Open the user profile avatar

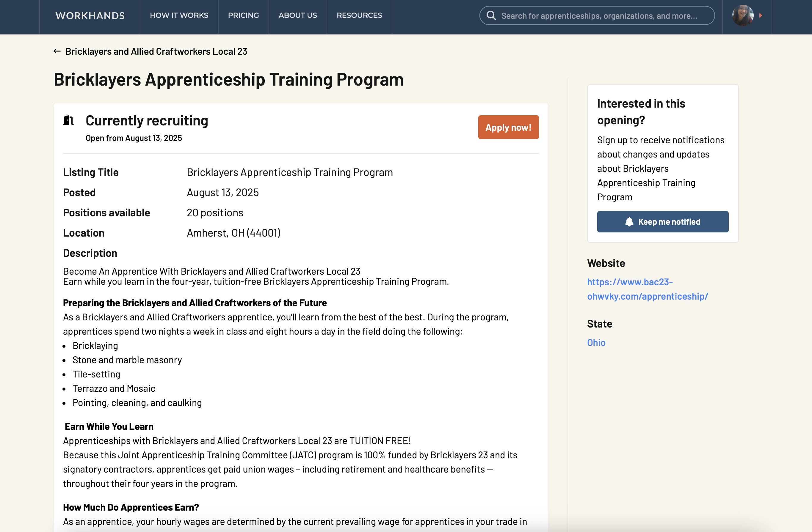coord(743,15)
